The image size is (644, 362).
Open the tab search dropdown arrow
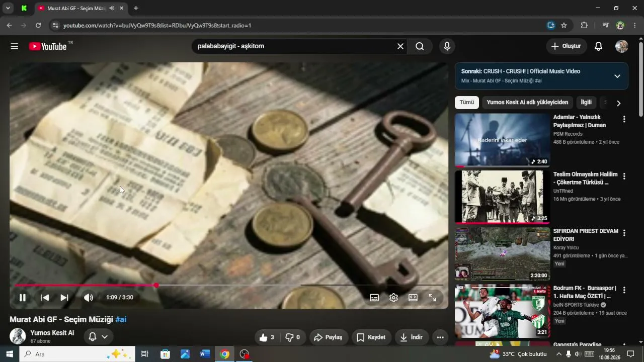(x=8, y=8)
